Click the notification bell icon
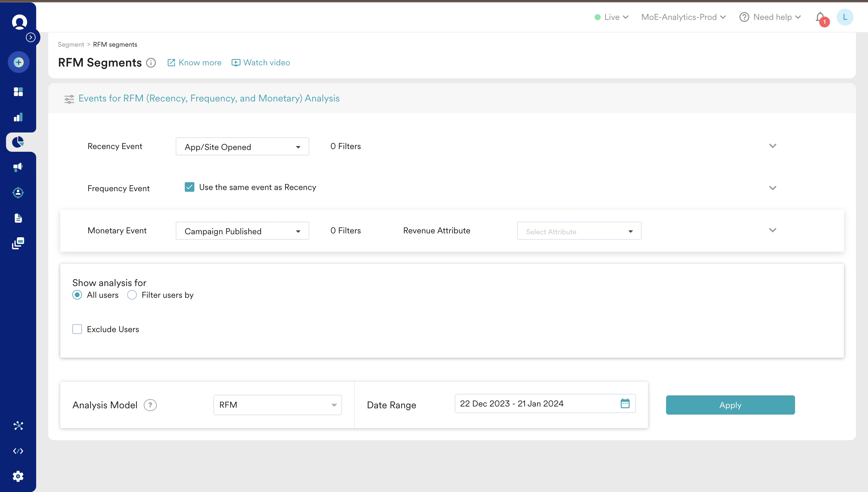 [x=820, y=17]
